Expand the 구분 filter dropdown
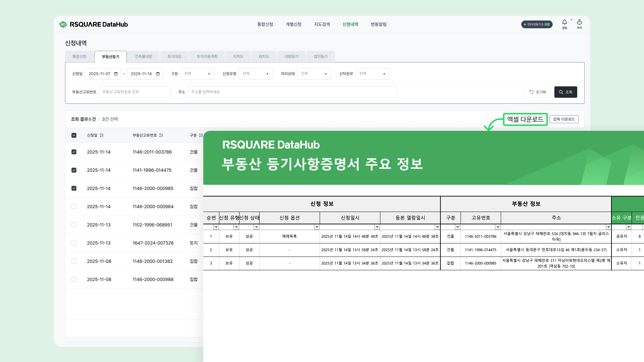Viewport: 644px width, 362px height. coord(197,74)
